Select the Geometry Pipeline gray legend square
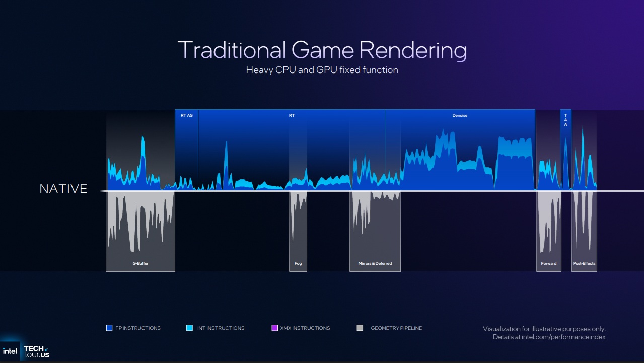644x363 pixels. (360, 328)
